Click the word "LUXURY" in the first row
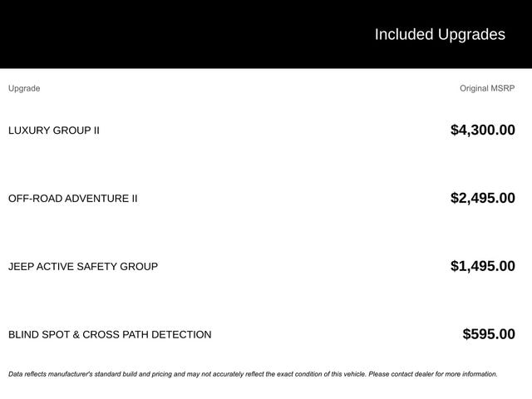Screen dimensions: 532x399 pos(29,131)
